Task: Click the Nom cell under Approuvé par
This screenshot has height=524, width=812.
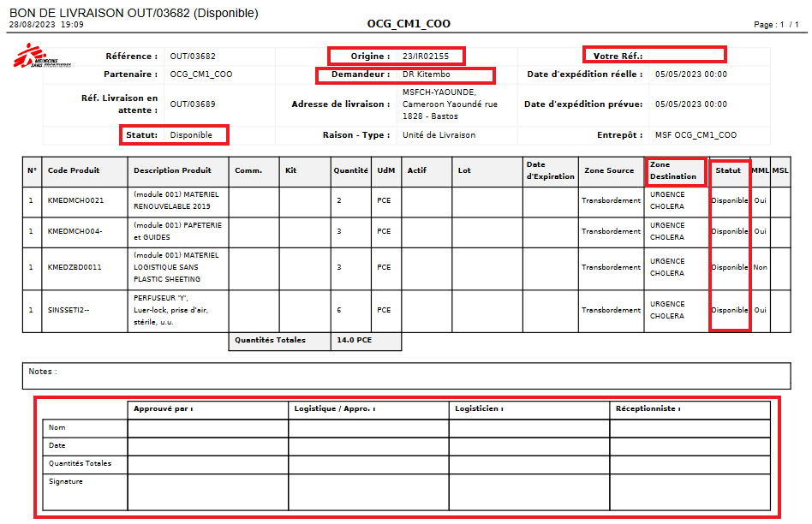Action: (x=207, y=428)
